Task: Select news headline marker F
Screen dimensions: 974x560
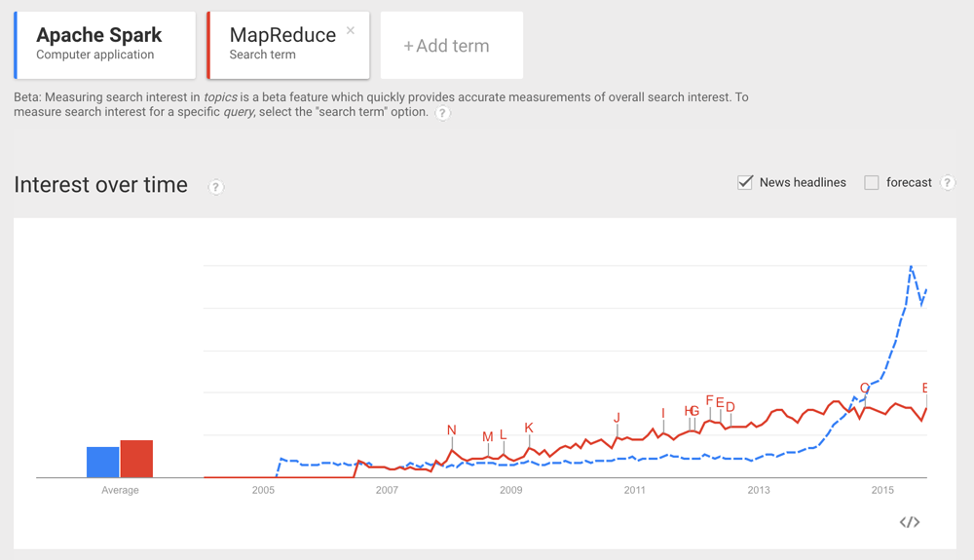Action: (x=710, y=400)
